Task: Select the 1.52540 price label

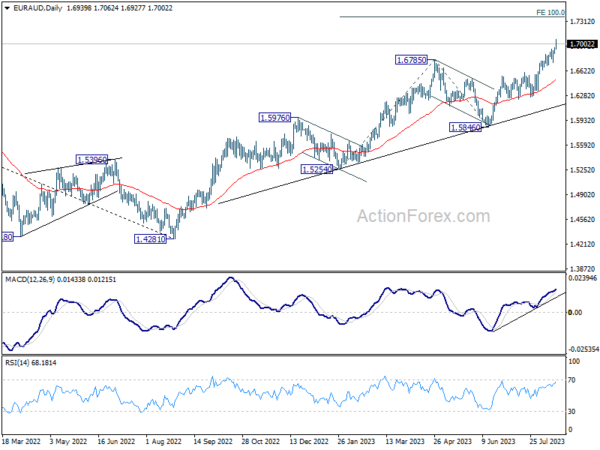Action: point(317,169)
